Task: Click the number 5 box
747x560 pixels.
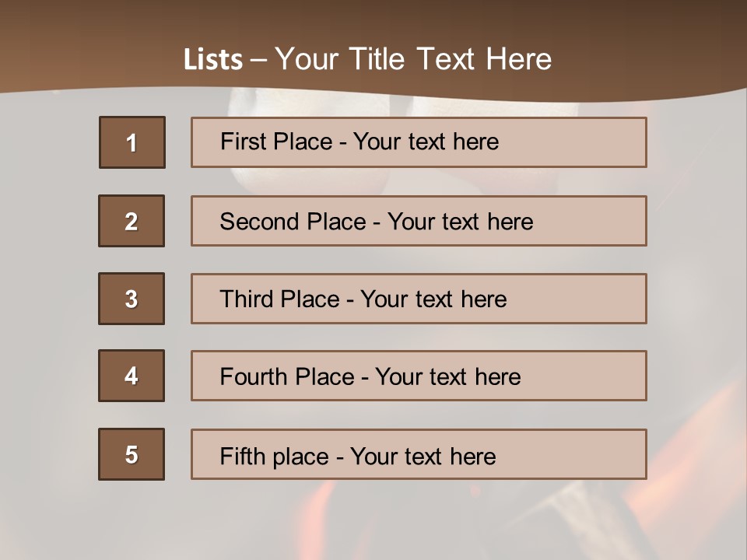Action: tap(132, 454)
